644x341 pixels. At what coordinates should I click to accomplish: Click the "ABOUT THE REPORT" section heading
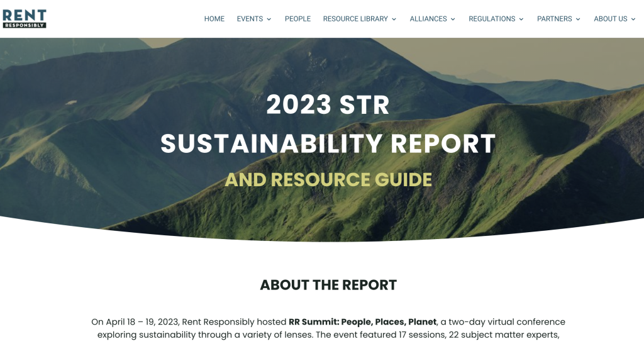point(328,285)
